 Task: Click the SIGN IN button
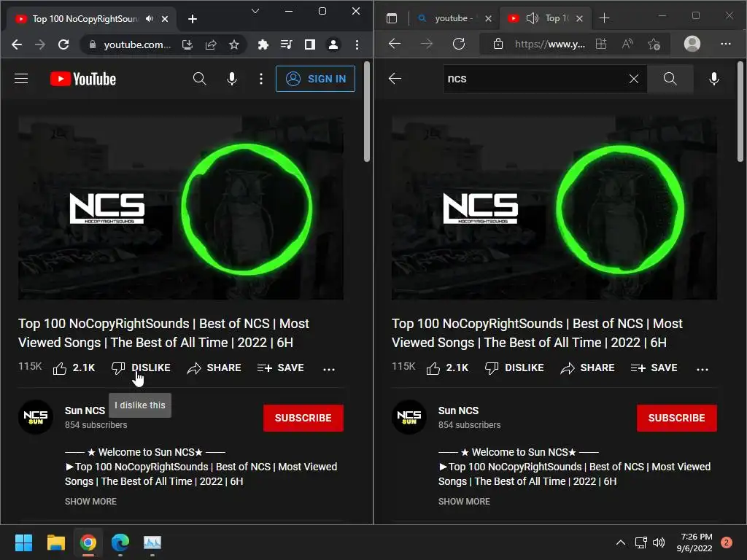[315, 79]
